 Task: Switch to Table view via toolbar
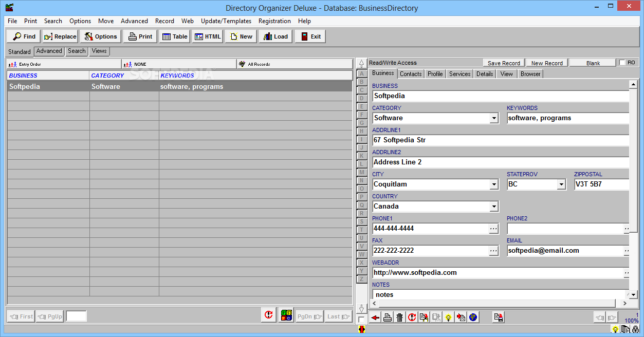pyautogui.click(x=175, y=36)
